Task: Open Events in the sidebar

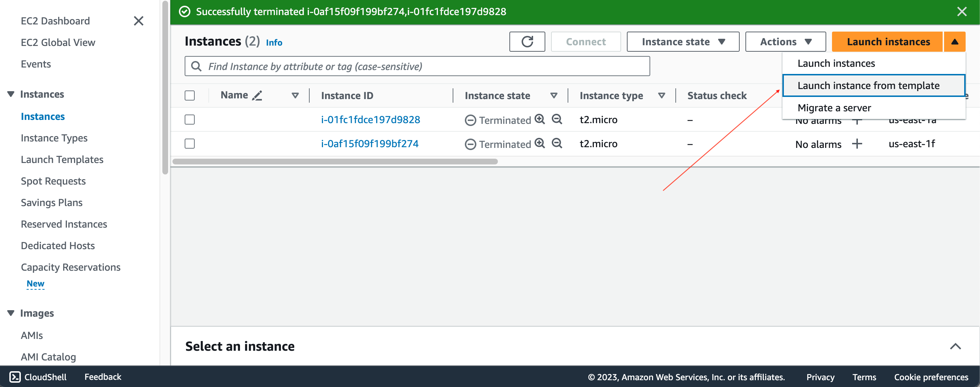Action: tap(36, 64)
